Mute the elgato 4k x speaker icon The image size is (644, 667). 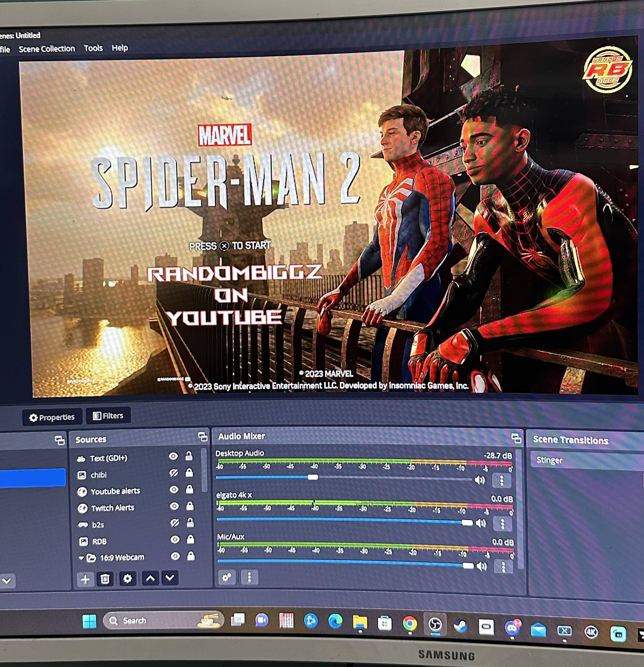tap(481, 523)
